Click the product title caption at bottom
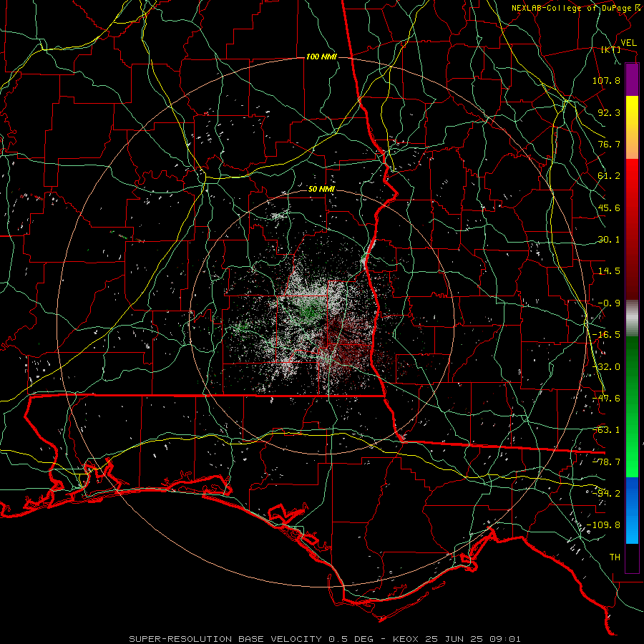The width and height of the screenshot is (644, 644). coord(325,639)
